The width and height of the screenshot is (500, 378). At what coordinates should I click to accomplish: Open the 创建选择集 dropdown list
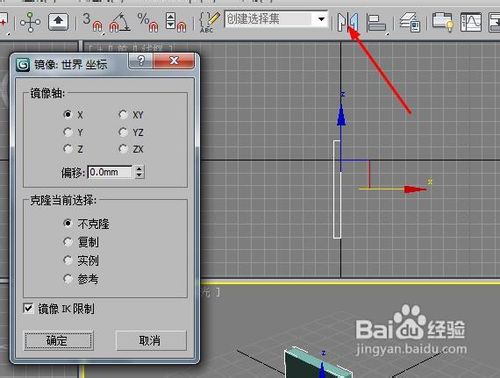[x=321, y=19]
